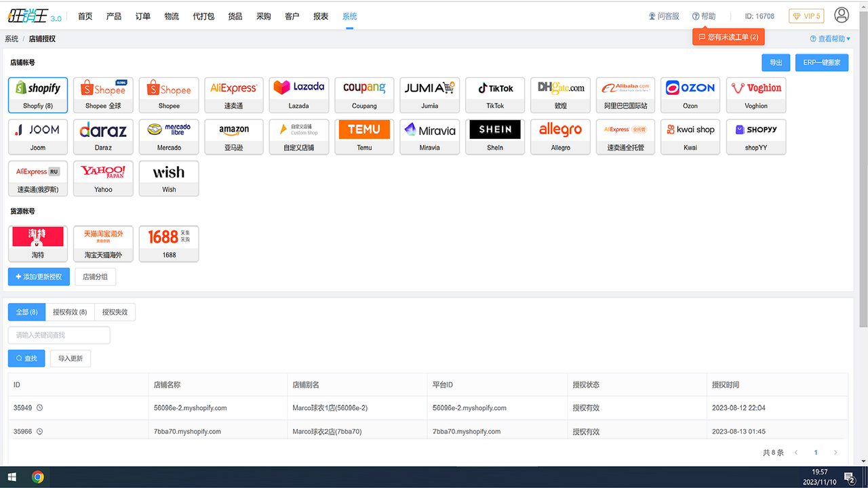The width and height of the screenshot is (868, 488).
Task: Open the 报表 reports menu
Action: point(321,16)
